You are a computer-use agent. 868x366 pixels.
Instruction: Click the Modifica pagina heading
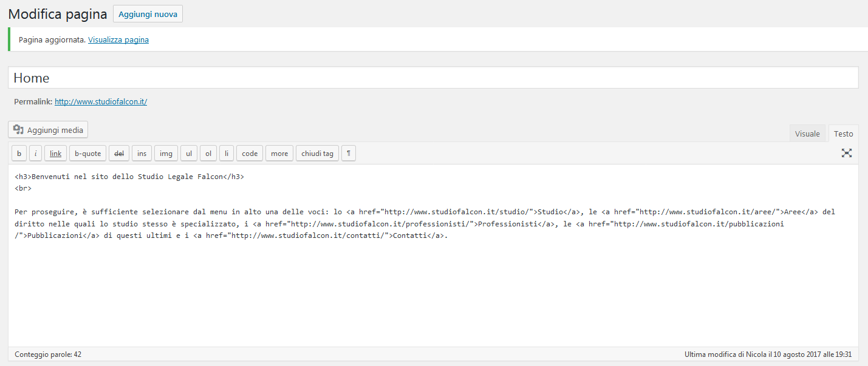point(58,14)
